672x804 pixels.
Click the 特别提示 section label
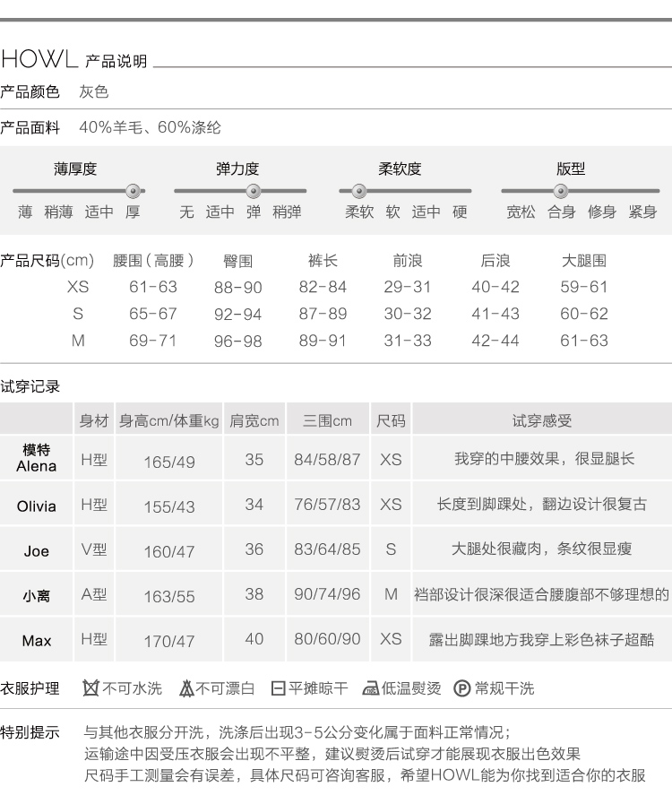coord(30,732)
